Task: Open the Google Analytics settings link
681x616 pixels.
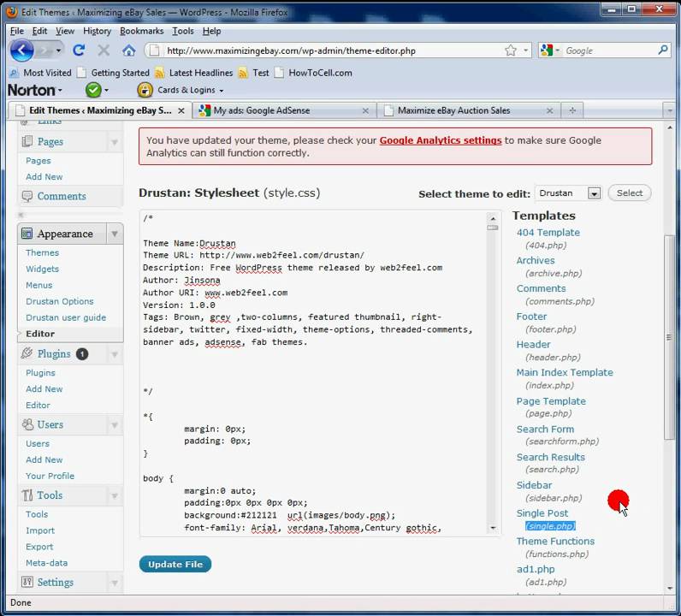Action: click(441, 140)
